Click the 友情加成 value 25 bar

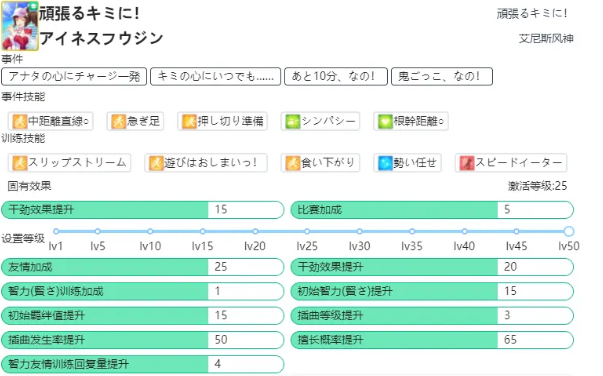[x=143, y=267]
